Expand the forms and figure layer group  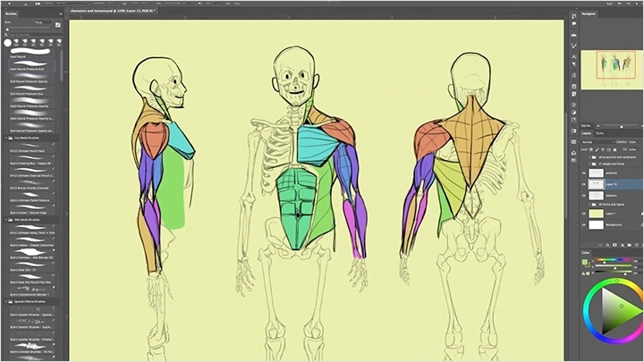coord(589,205)
